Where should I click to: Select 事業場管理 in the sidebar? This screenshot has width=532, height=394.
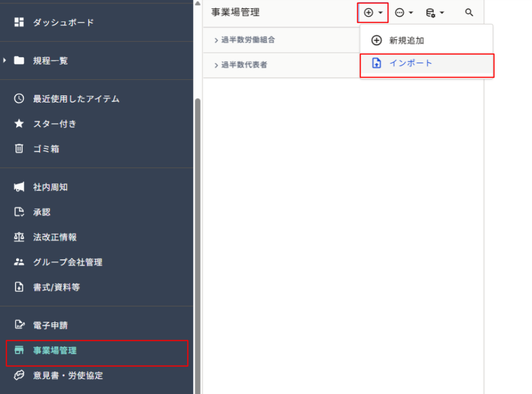pyautogui.click(x=54, y=350)
